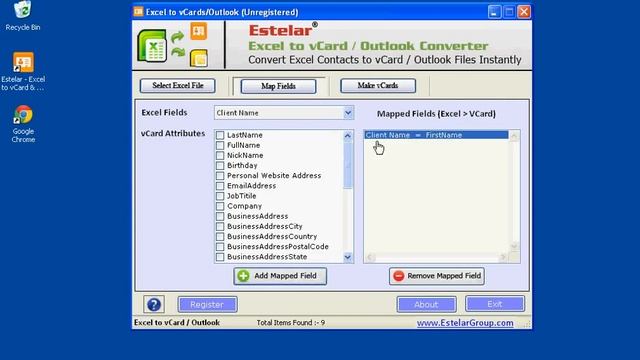Select the Google Chrome desktop shortcut

coord(23,124)
